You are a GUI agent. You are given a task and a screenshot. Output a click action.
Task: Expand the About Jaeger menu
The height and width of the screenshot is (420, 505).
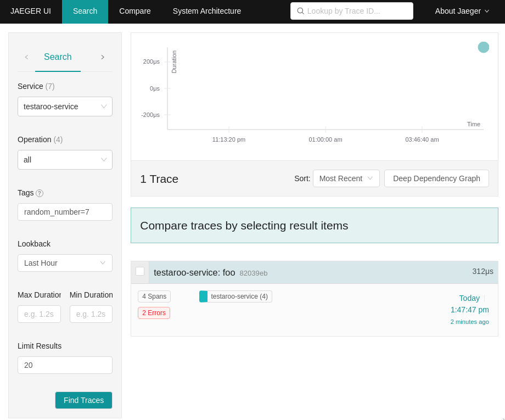tap(462, 11)
